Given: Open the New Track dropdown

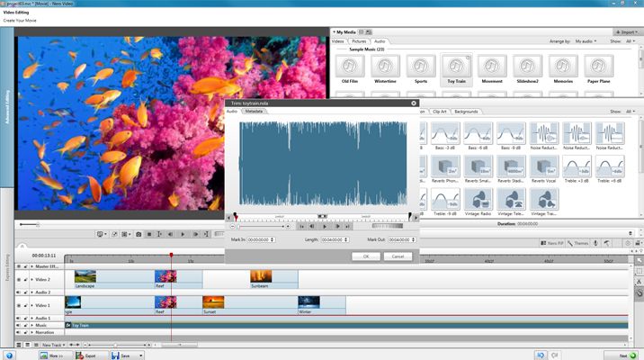Looking at the screenshot, I should click(x=52, y=345).
